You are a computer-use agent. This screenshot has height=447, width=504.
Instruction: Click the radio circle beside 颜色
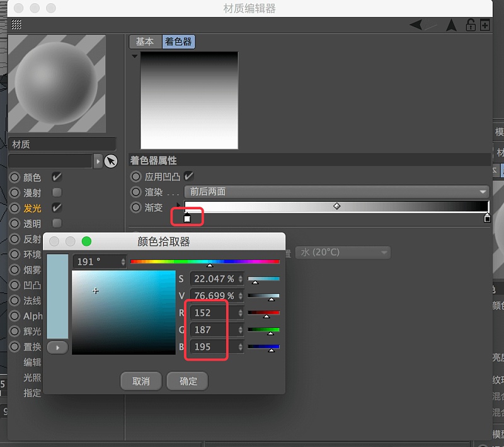(14, 177)
